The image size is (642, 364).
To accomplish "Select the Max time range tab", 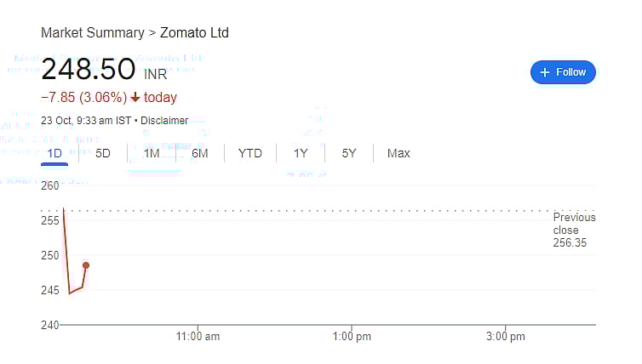I will (398, 153).
